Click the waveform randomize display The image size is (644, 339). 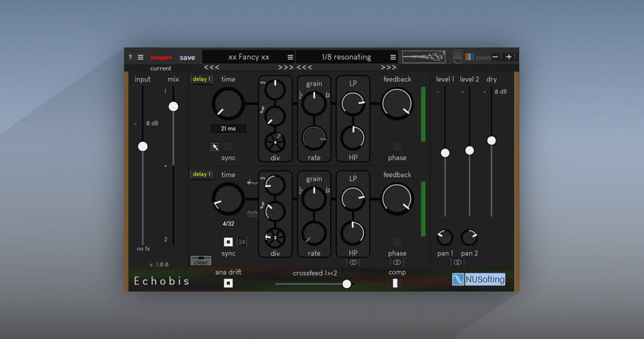[x=424, y=57]
